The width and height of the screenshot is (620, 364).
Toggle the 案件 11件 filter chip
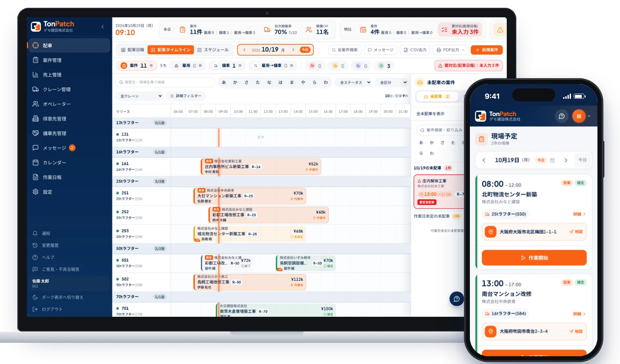click(136, 66)
